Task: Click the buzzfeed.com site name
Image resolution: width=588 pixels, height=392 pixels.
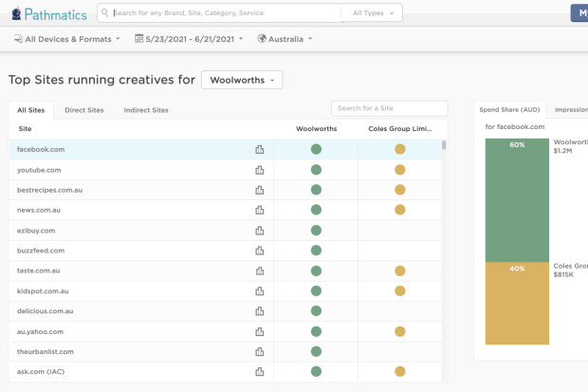Action: 41,251
